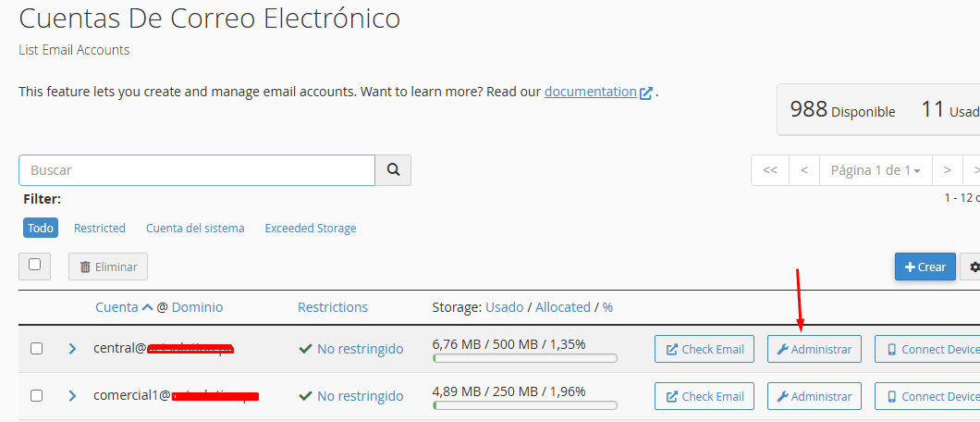Open the Página 1 de 1 dropdown

click(876, 170)
